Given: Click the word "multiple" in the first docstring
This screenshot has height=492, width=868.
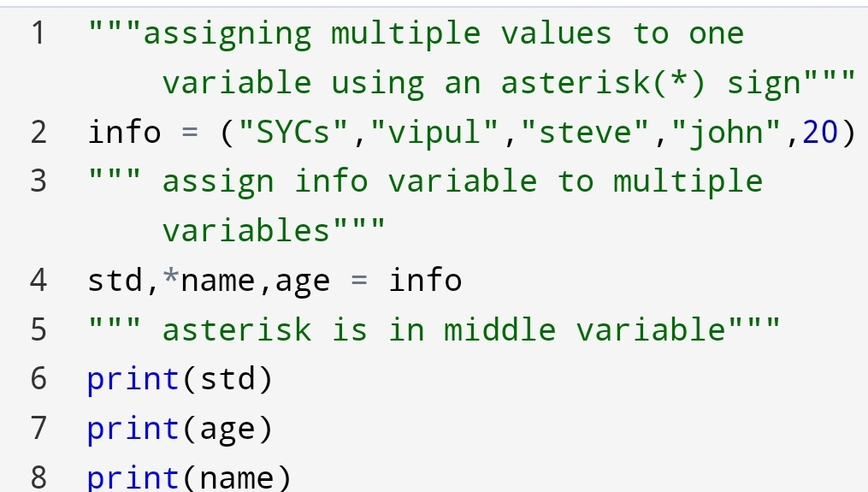Looking at the screenshot, I should tap(406, 34).
